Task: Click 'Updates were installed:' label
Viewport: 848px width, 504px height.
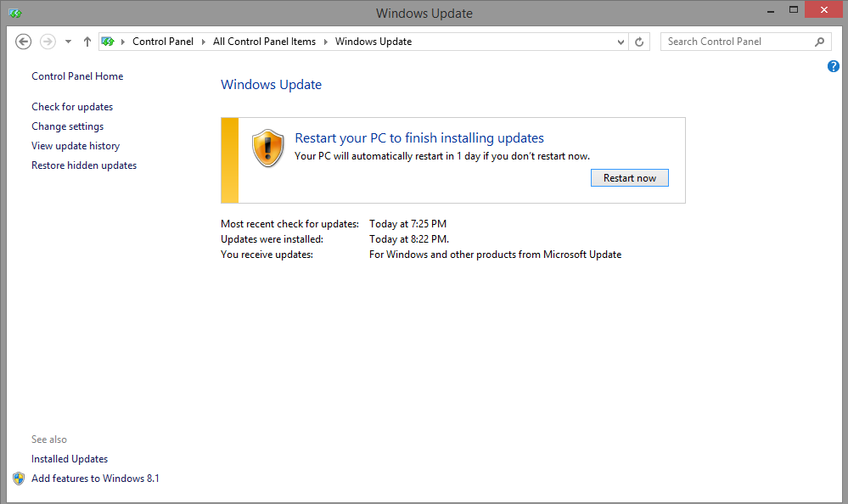Action: coord(272,239)
